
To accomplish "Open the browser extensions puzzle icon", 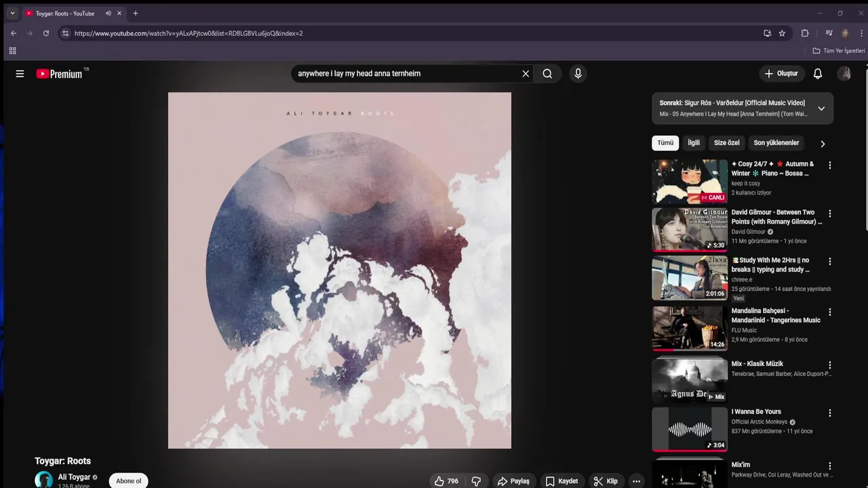I will coord(805,33).
